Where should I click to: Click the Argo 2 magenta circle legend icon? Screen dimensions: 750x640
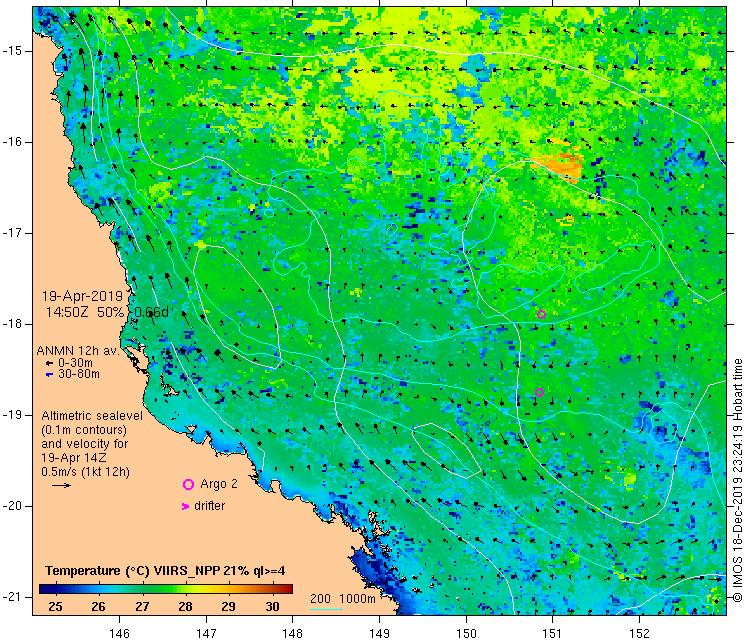click(x=188, y=485)
